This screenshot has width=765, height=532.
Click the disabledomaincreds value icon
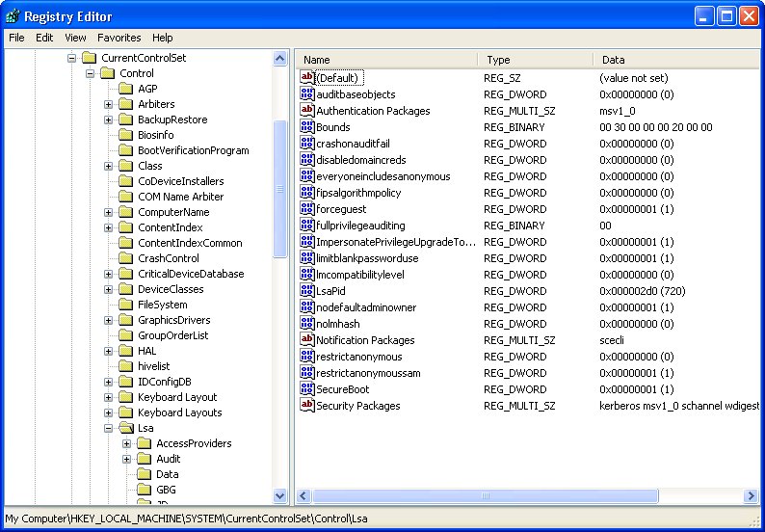pyautogui.click(x=307, y=160)
